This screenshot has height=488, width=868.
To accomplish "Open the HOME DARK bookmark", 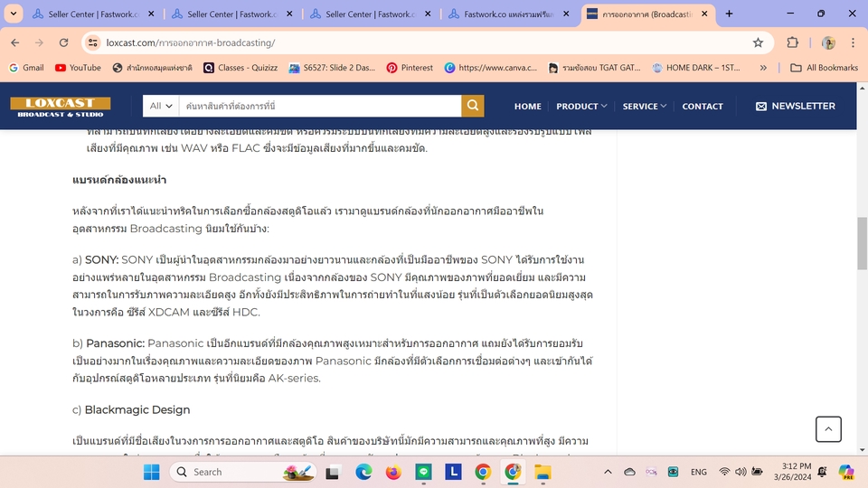I will point(696,68).
